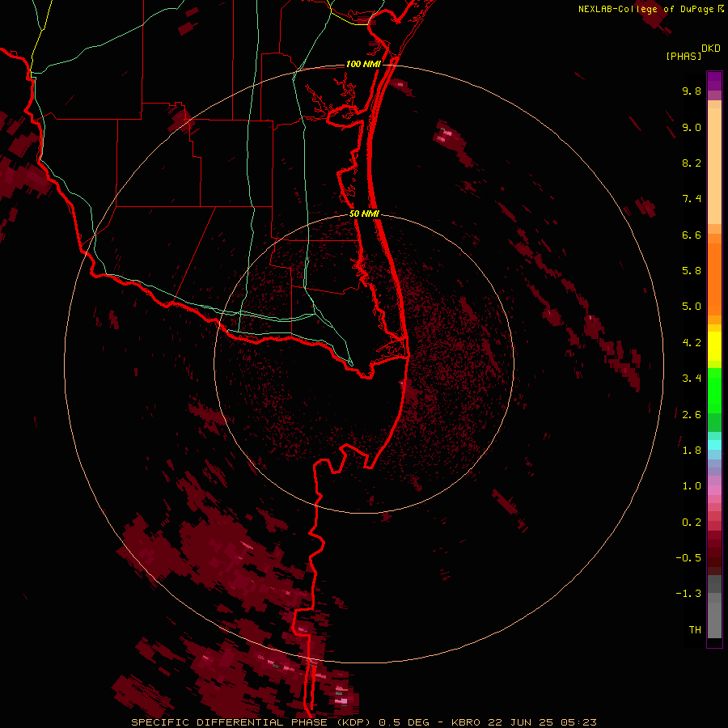Select the "DKD" label above the color bar
Image resolution: width=728 pixels, height=728 pixels.
pos(711,49)
